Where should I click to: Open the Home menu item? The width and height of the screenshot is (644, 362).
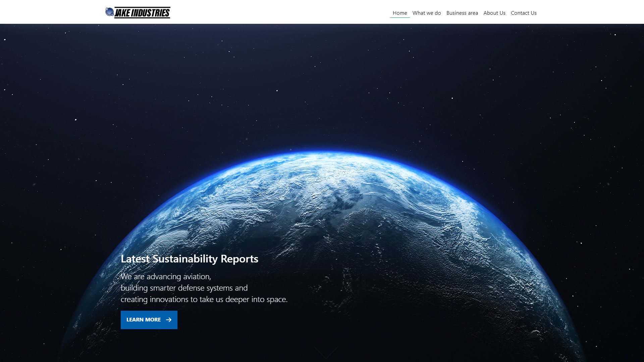[x=400, y=13]
